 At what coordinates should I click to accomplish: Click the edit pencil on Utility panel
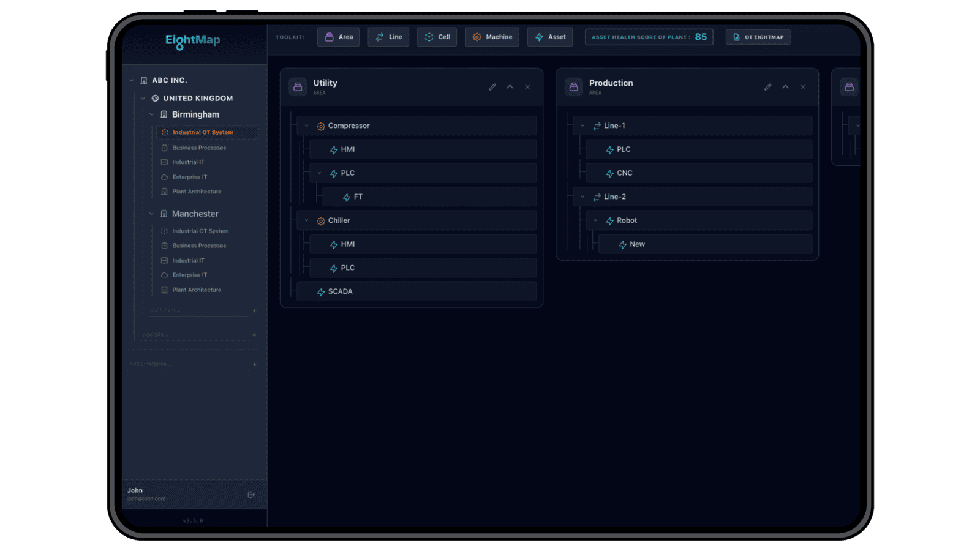[x=492, y=87]
